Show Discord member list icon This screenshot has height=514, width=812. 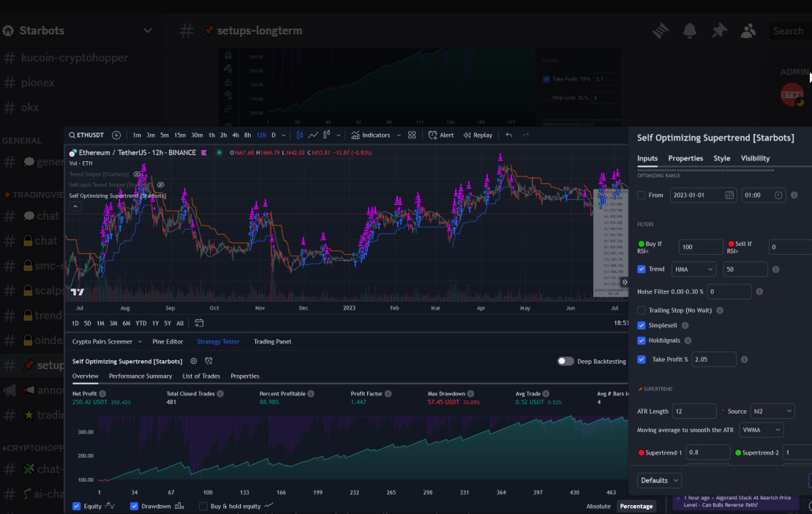point(748,31)
